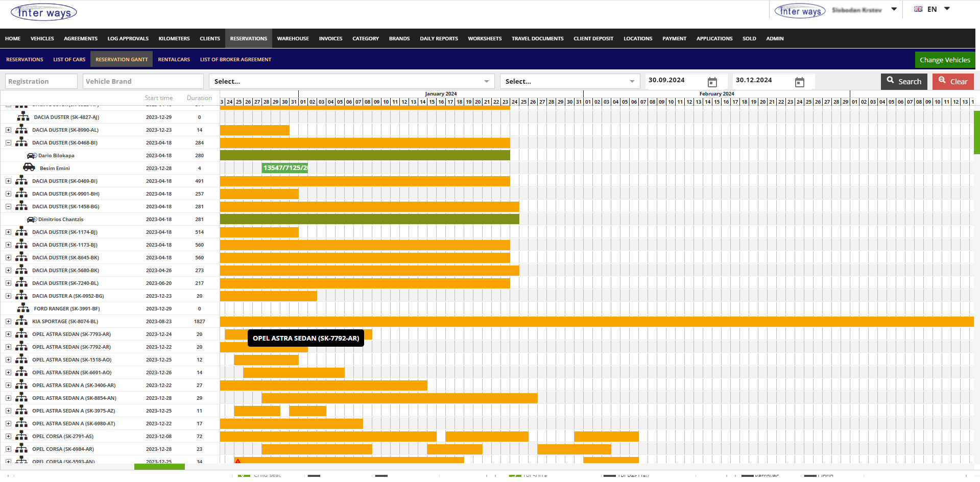Click the user profile Inter ways logo
This screenshot has width=980, height=482.
[x=800, y=11]
